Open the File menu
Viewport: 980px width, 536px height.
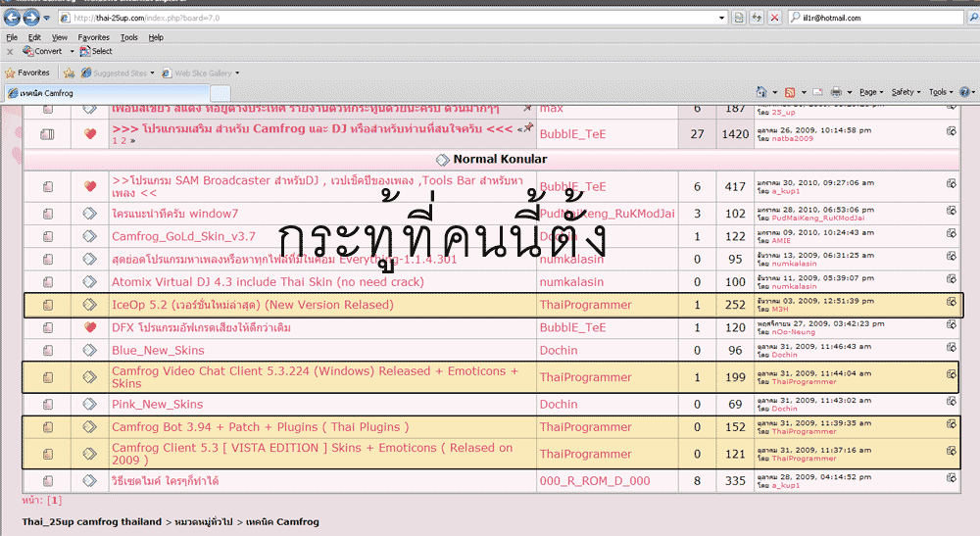(x=12, y=37)
